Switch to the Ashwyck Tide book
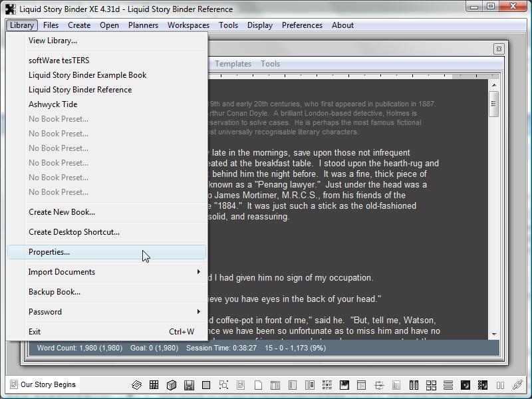The image size is (532, 399). [53, 104]
